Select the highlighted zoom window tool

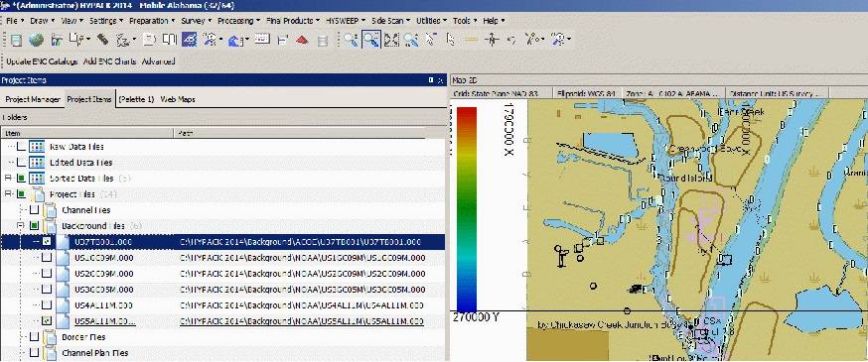pyautogui.click(x=370, y=40)
